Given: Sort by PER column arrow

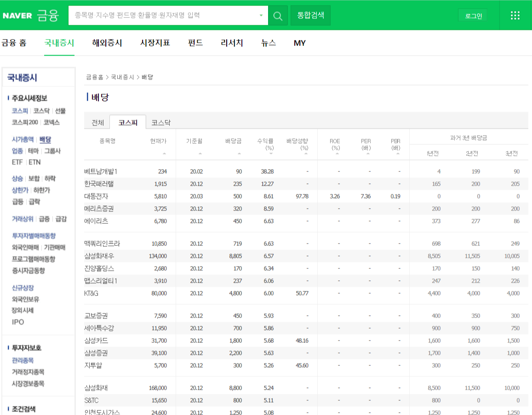Looking at the screenshot, I should [x=368, y=153].
